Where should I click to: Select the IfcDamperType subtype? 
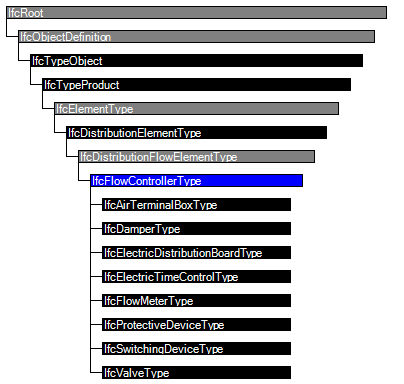pyautogui.click(x=196, y=229)
